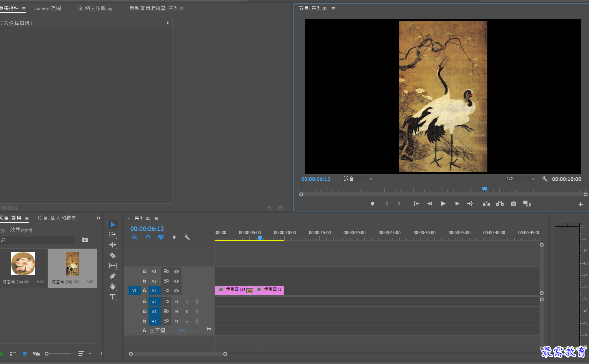Adjust the project panel thumbnail zoom slider
The width and height of the screenshot is (589, 364).
click(58, 354)
